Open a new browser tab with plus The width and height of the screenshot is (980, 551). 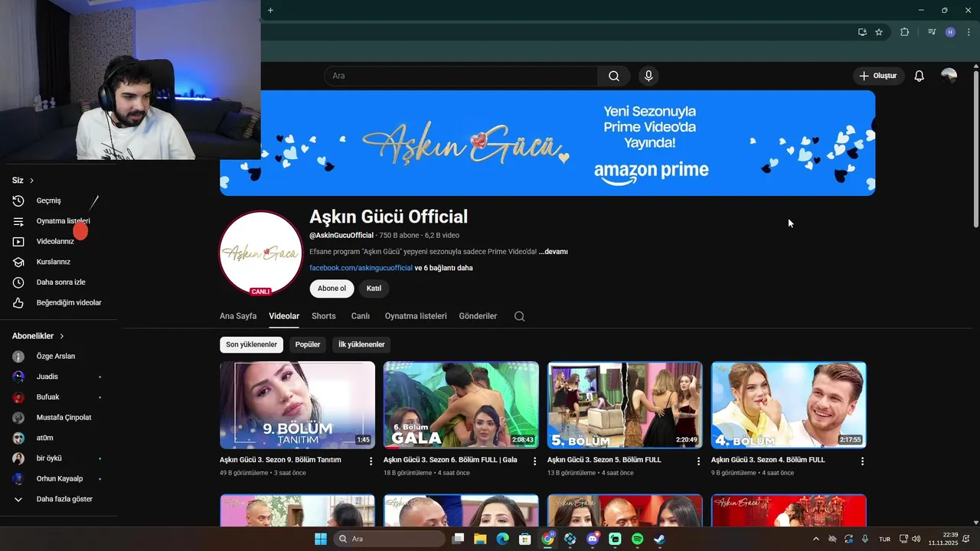pos(270,10)
